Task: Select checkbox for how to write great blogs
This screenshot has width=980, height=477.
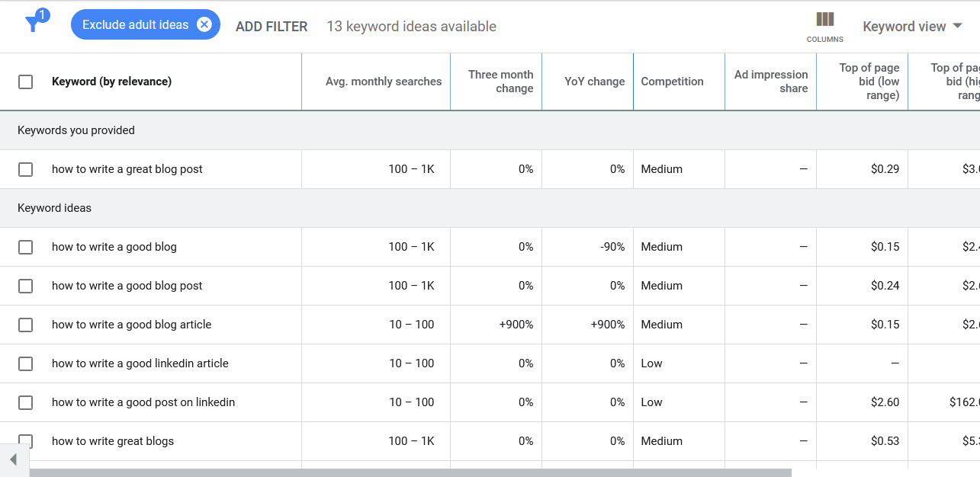Action: [x=25, y=441]
